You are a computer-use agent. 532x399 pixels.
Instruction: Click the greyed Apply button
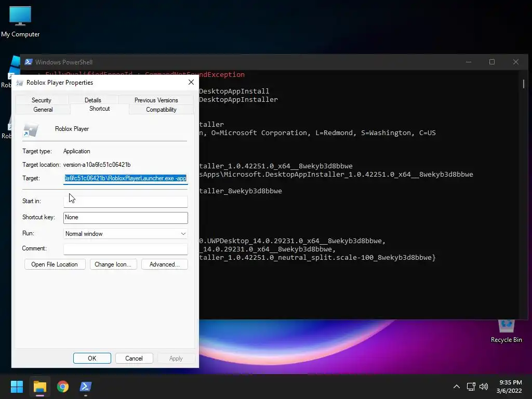pos(176,358)
